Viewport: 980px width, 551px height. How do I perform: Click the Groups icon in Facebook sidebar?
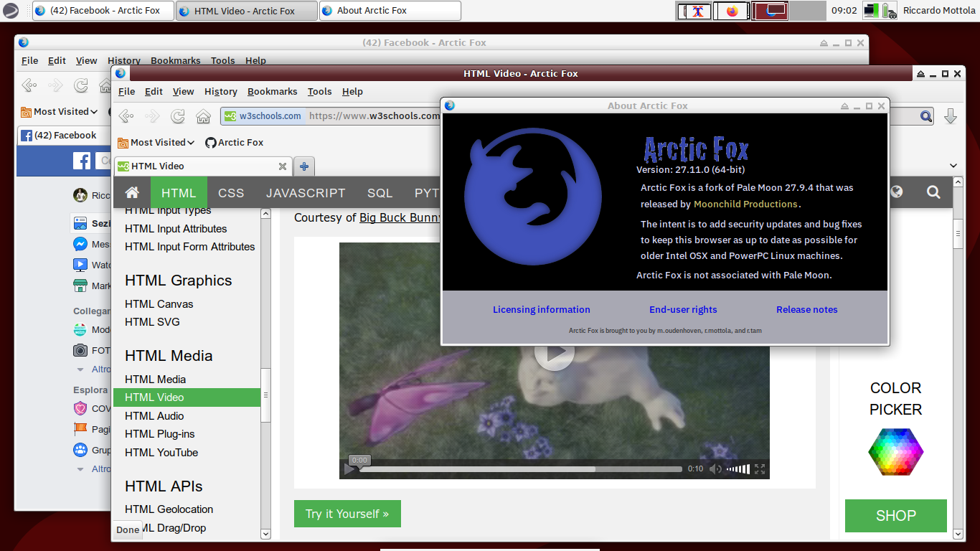pyautogui.click(x=81, y=450)
